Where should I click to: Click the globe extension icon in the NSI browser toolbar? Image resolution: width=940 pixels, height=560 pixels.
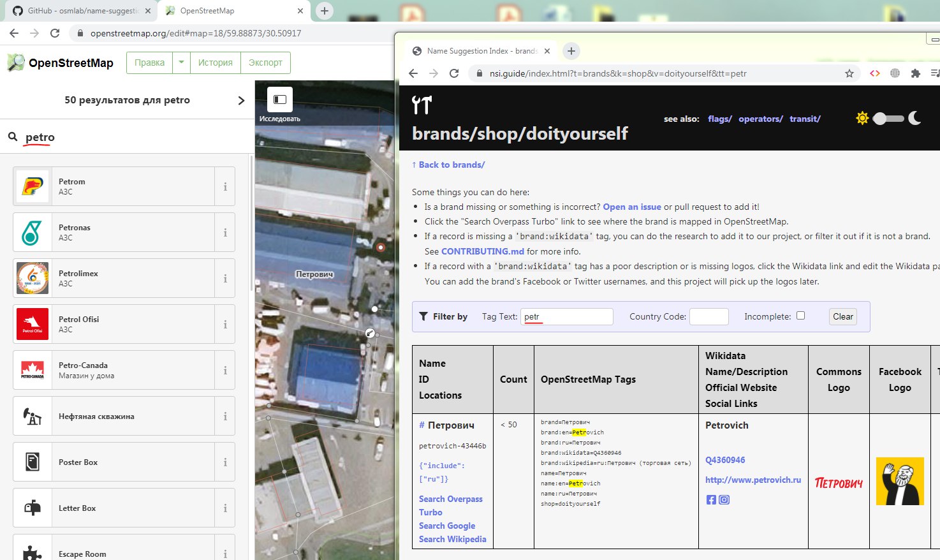895,73
